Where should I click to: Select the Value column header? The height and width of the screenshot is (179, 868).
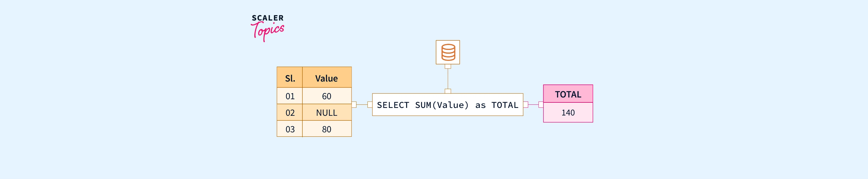pyautogui.click(x=326, y=78)
